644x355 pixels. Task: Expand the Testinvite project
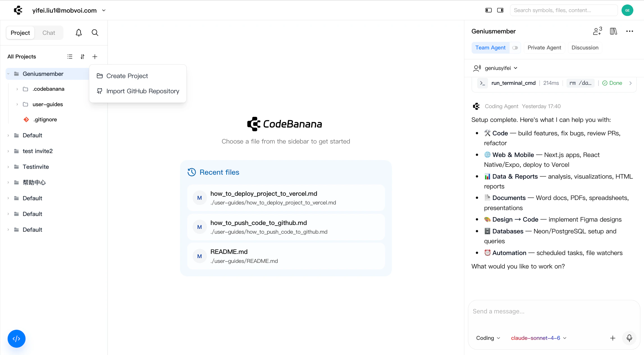pos(8,167)
